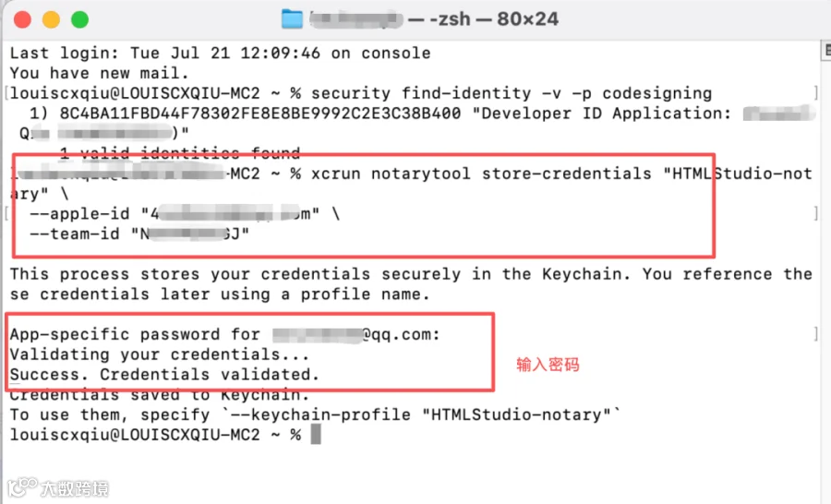This screenshot has width=831, height=504.
Task: Click the "--team-id" argument line
Action: click(139, 234)
